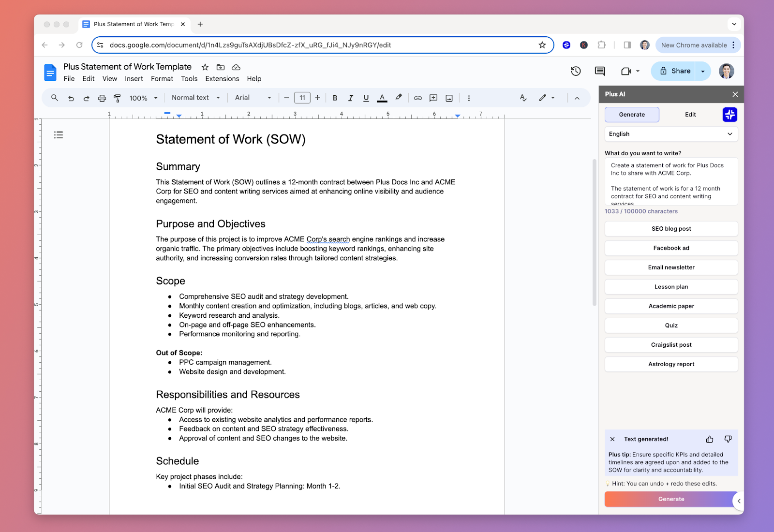
Task: Click the move to folder icon
Action: (x=221, y=67)
